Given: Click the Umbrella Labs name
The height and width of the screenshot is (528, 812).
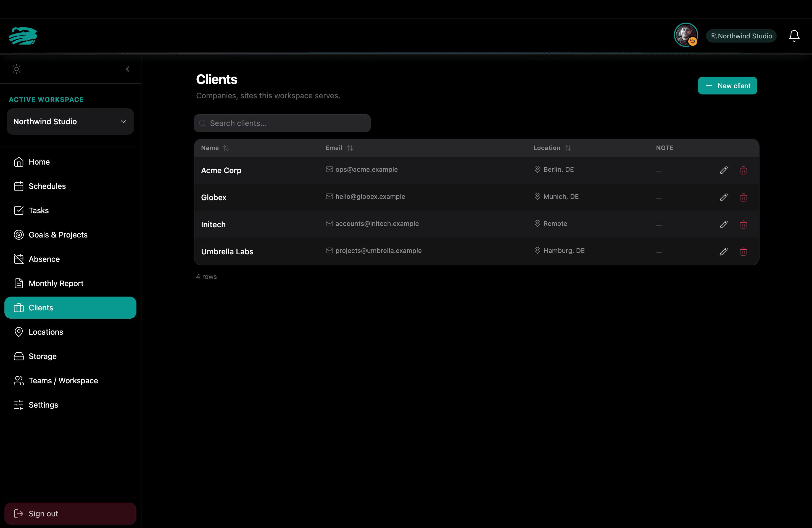Looking at the screenshot, I should click(x=227, y=251).
